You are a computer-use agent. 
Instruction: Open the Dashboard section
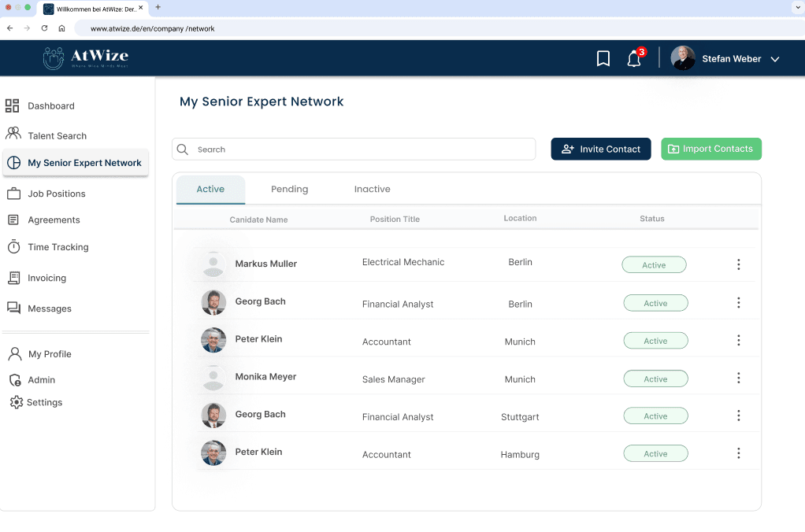(x=50, y=105)
